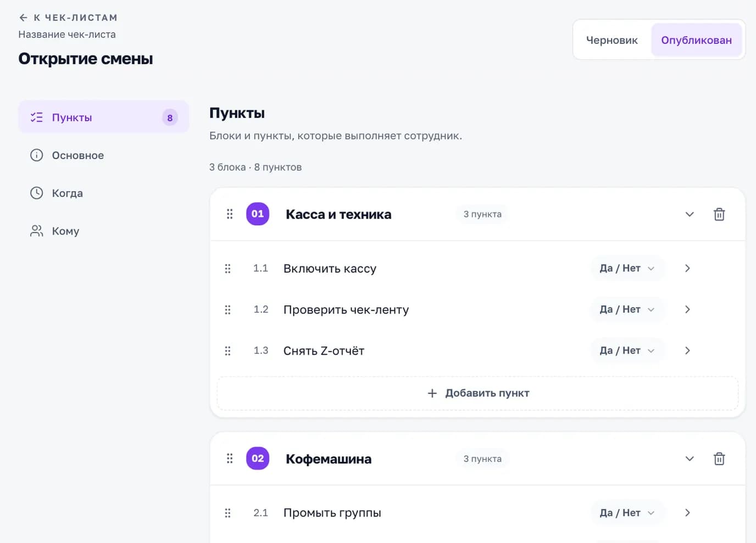This screenshot has height=543, width=756.
Task: Click drag handle for Снять Z-отчёт
Action: (227, 351)
